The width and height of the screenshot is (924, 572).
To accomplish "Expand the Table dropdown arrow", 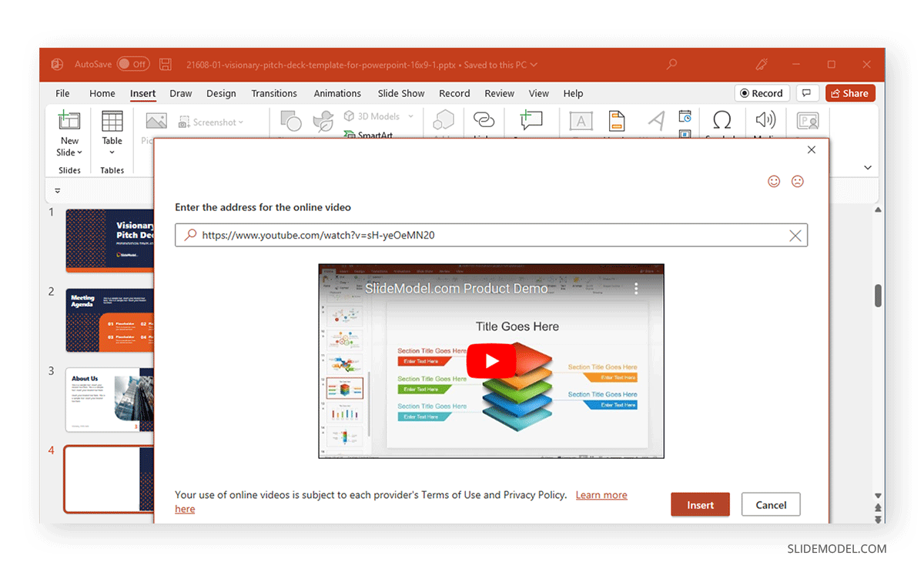I will pyautogui.click(x=112, y=152).
